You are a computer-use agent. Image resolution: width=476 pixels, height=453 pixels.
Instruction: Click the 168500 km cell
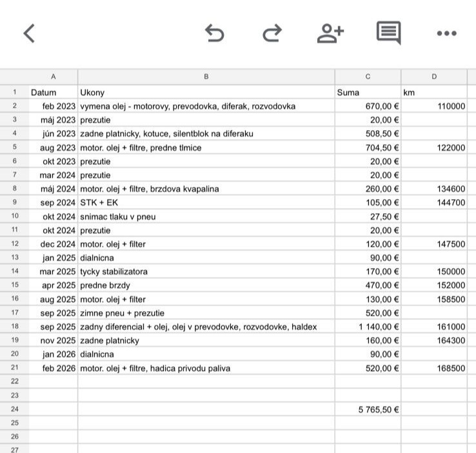coord(434,368)
